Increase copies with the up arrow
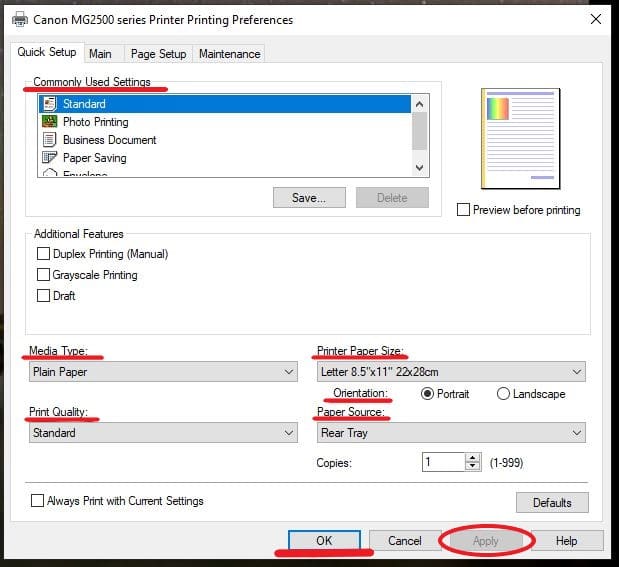 click(473, 458)
